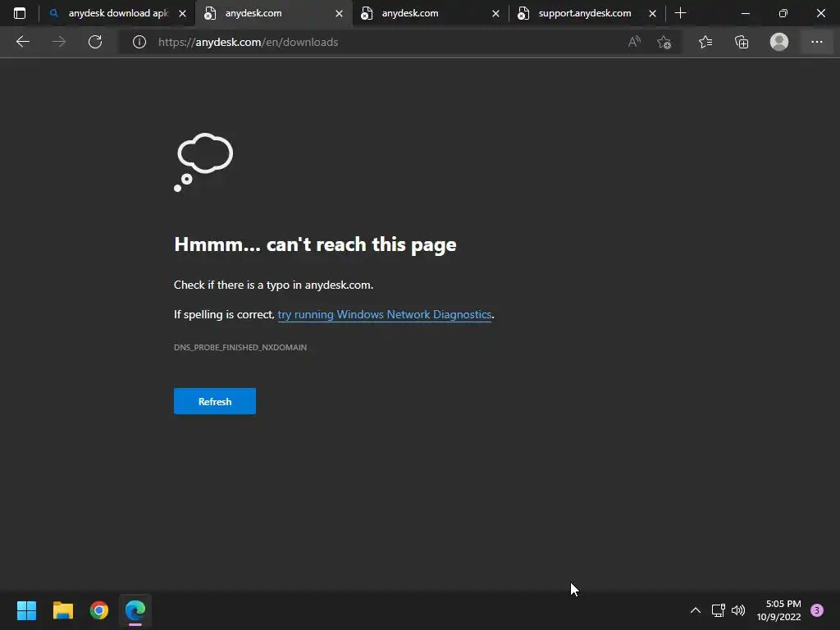Image resolution: width=840 pixels, height=630 pixels.
Task: Switch to support.anydesk.com tab
Action: [586, 13]
